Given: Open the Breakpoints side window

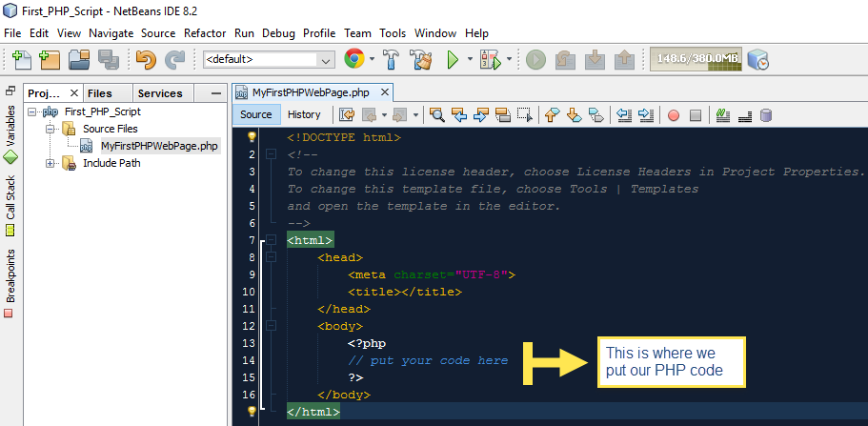Looking at the screenshot, I should coord(10,283).
